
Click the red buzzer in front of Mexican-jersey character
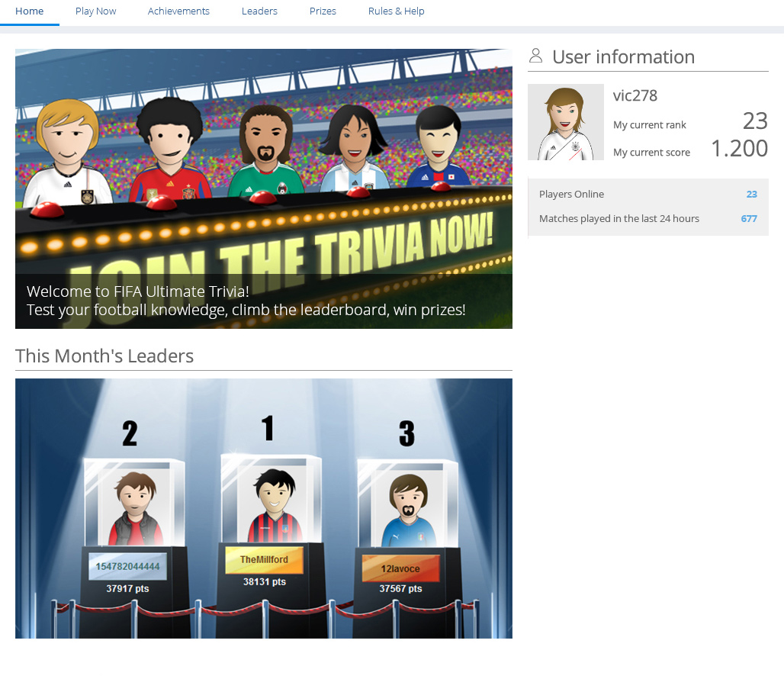point(263,198)
